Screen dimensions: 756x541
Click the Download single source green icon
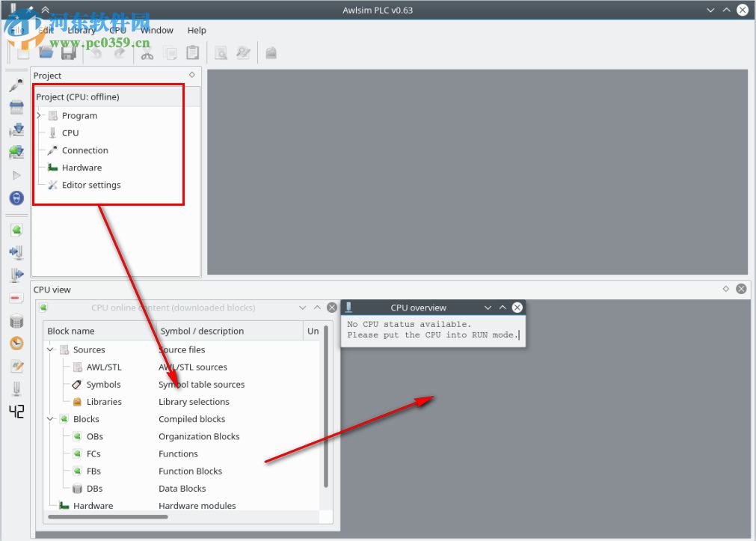tap(16, 152)
